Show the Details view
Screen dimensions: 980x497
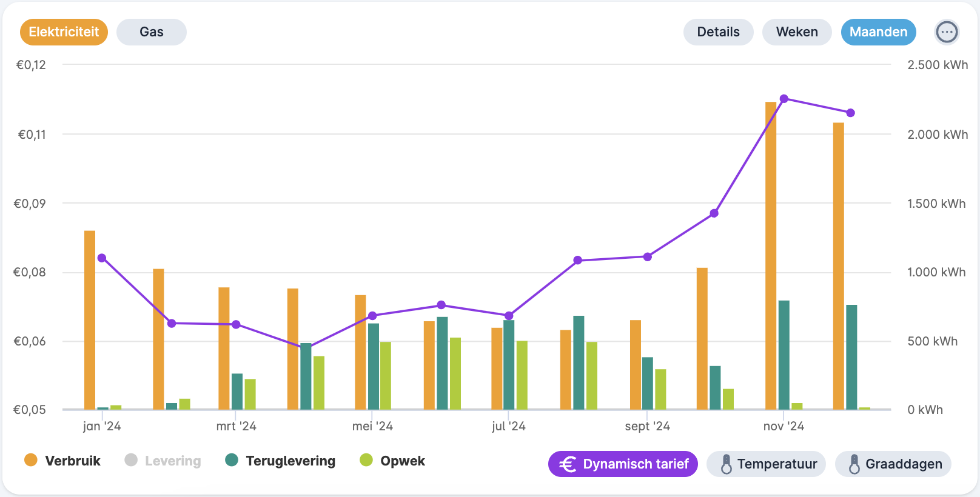(718, 32)
